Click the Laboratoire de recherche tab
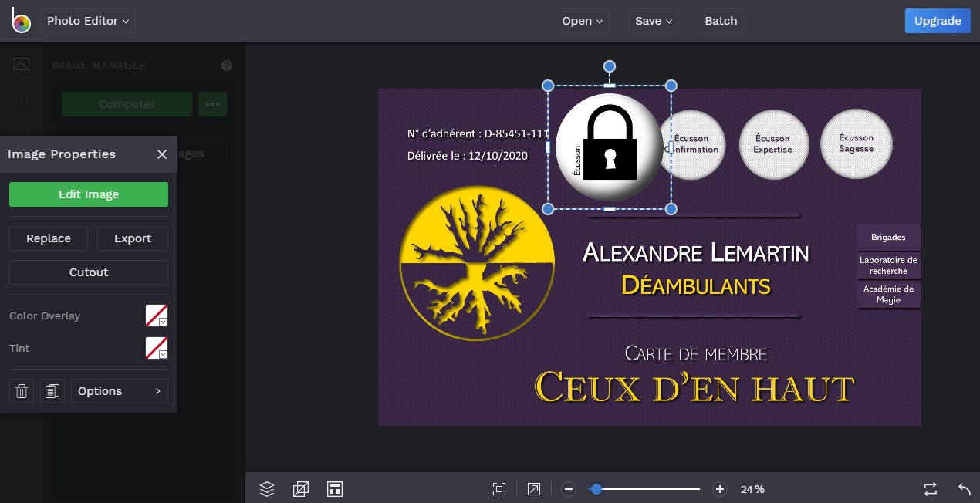The image size is (980, 503). 888,265
